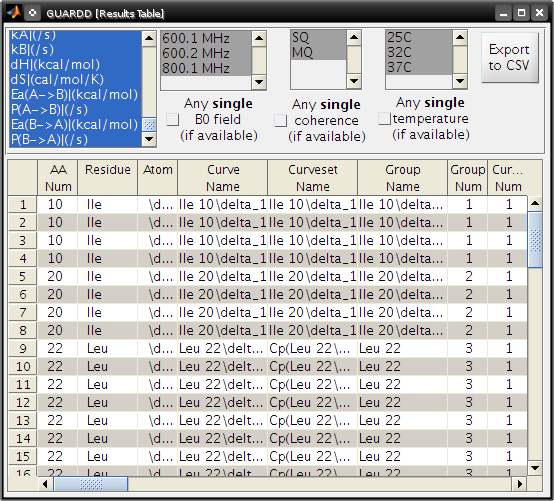The width and height of the screenshot is (554, 501).
Task: Click Group Num cell 2 in row 7
Action: (468, 312)
